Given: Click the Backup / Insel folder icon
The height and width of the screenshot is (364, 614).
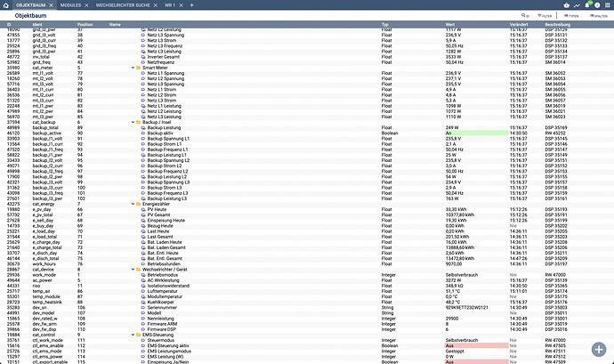Looking at the screenshot, I should 138,122.
